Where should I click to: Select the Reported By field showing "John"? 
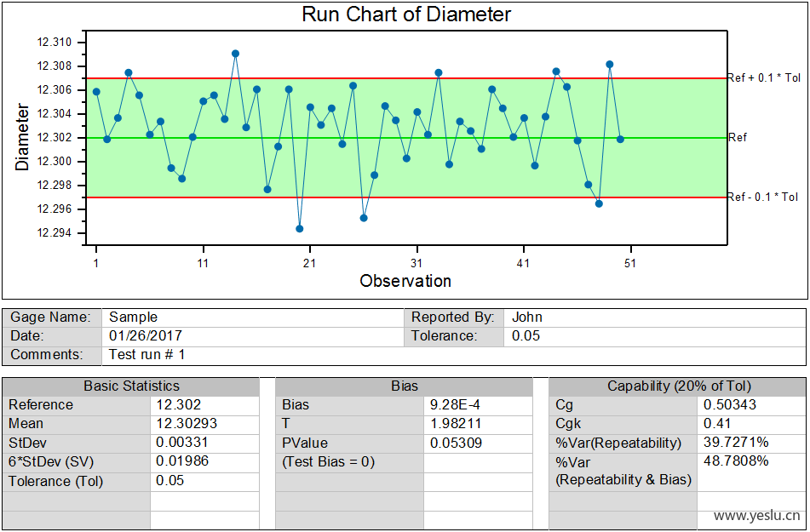click(x=527, y=317)
